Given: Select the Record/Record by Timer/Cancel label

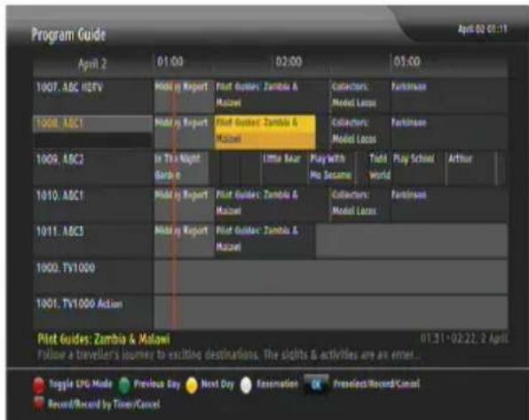Looking at the screenshot, I should [x=104, y=404].
